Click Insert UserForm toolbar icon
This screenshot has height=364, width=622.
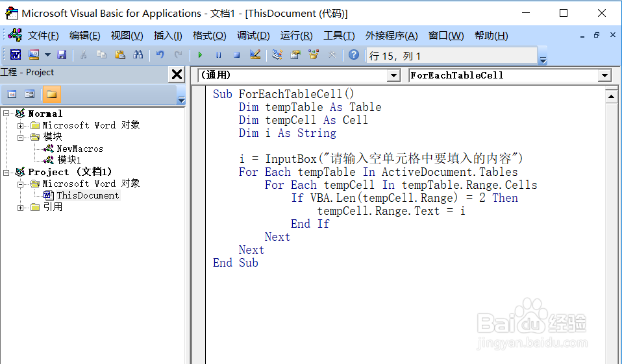(34, 55)
